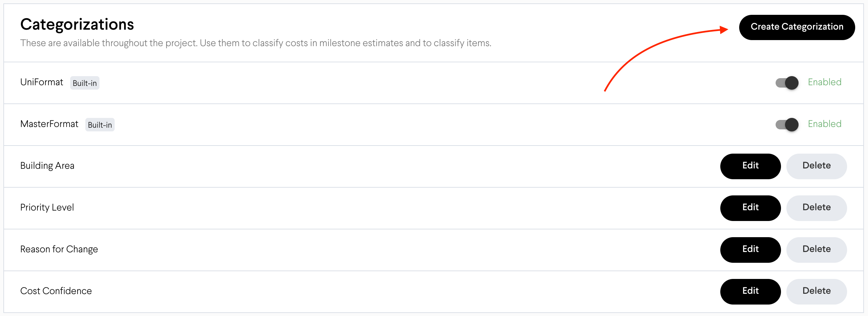Select the Cost Confidence row
Screen dimensions: 868x316
[x=56, y=291]
